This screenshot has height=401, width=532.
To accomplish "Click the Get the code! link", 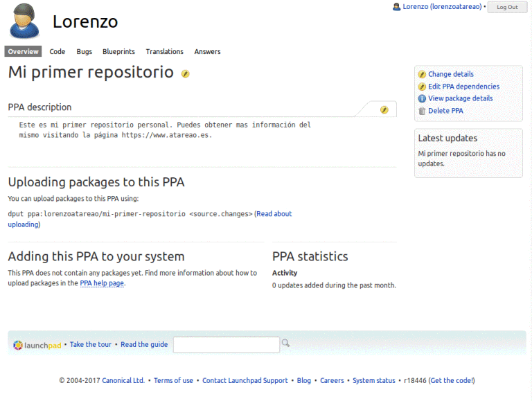I will click(x=452, y=381).
